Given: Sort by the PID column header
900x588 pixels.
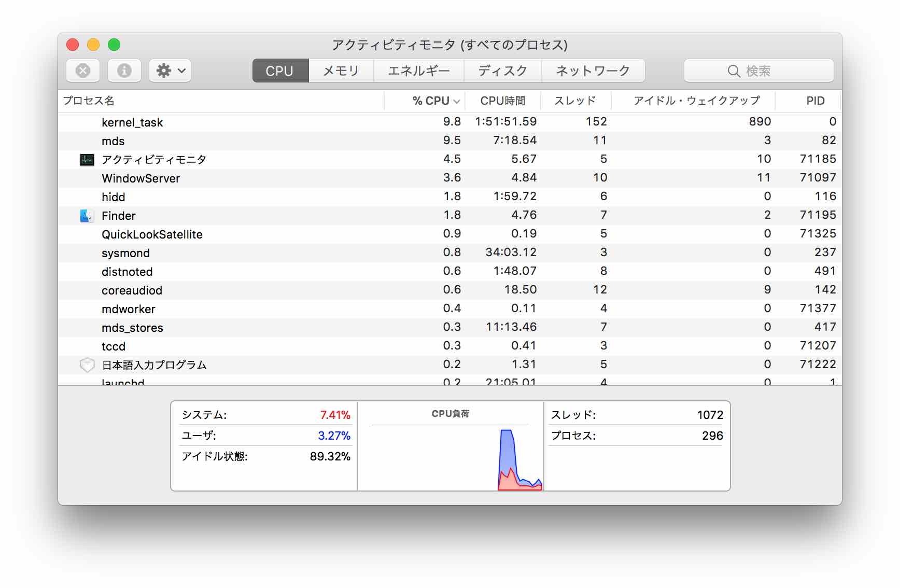Looking at the screenshot, I should 808,101.
